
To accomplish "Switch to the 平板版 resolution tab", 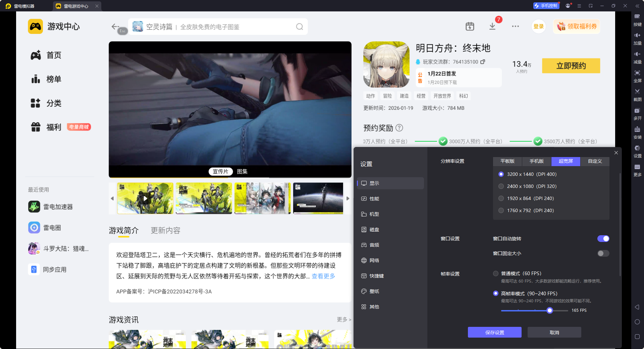I will click(x=507, y=161).
